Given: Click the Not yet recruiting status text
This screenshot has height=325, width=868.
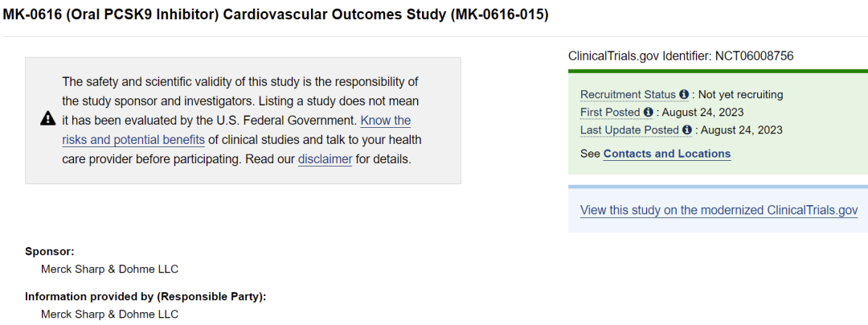Looking at the screenshot, I should pyautogui.click(x=741, y=95).
